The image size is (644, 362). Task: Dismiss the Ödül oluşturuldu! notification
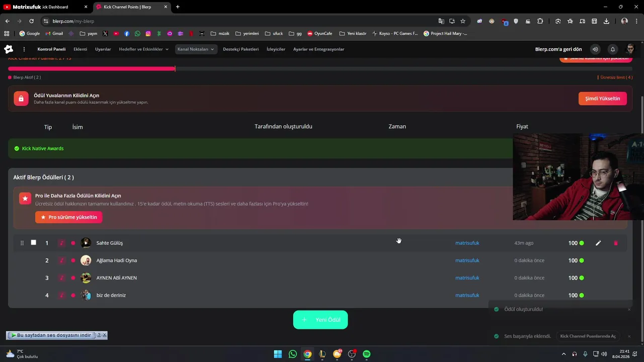[629, 309]
